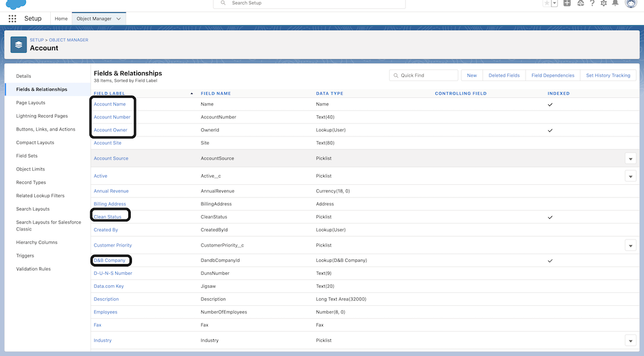The image size is (644, 356).
Task: Open row actions dropdown for Active field
Action: [x=630, y=176]
